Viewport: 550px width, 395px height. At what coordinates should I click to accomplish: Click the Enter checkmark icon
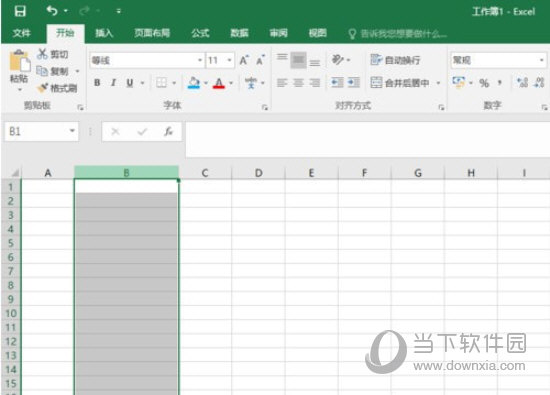[x=142, y=132]
